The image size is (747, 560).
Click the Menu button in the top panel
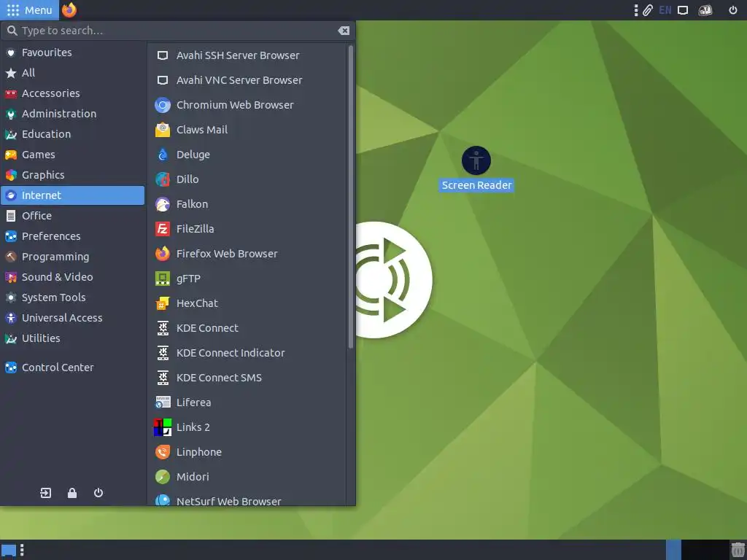(29, 10)
